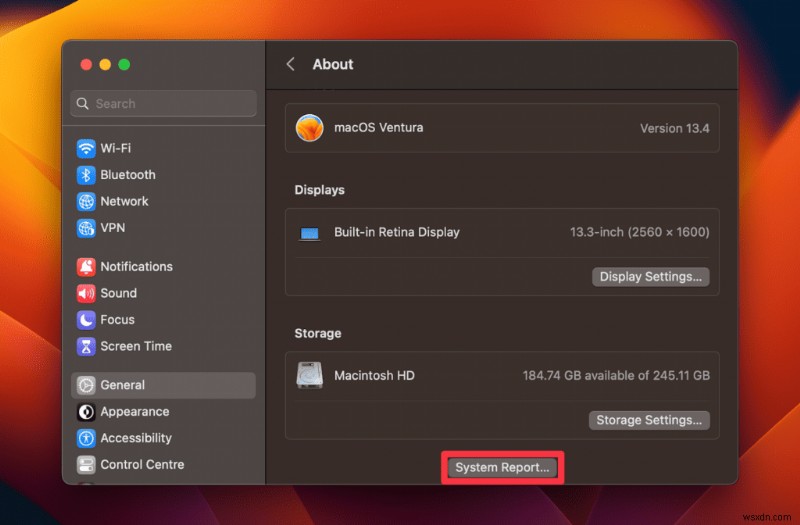
Task: Close the window with the red button
Action: click(86, 65)
